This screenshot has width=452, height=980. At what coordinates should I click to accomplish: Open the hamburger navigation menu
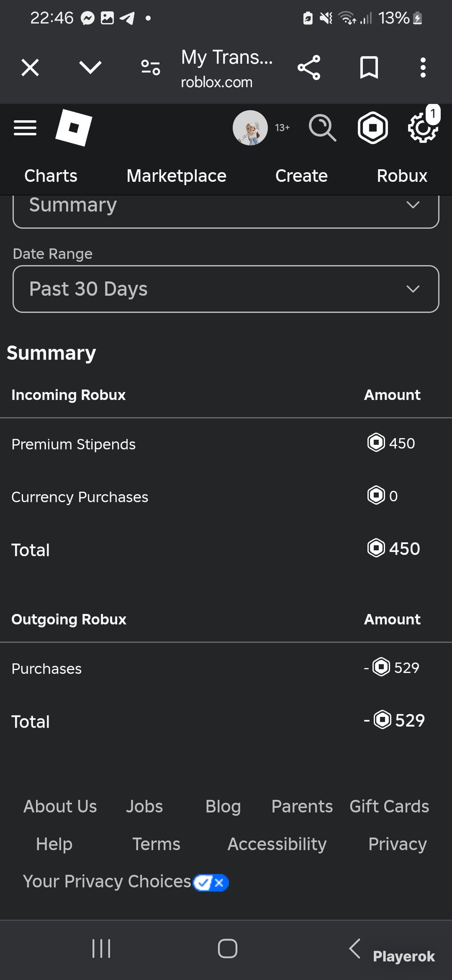[x=25, y=128]
